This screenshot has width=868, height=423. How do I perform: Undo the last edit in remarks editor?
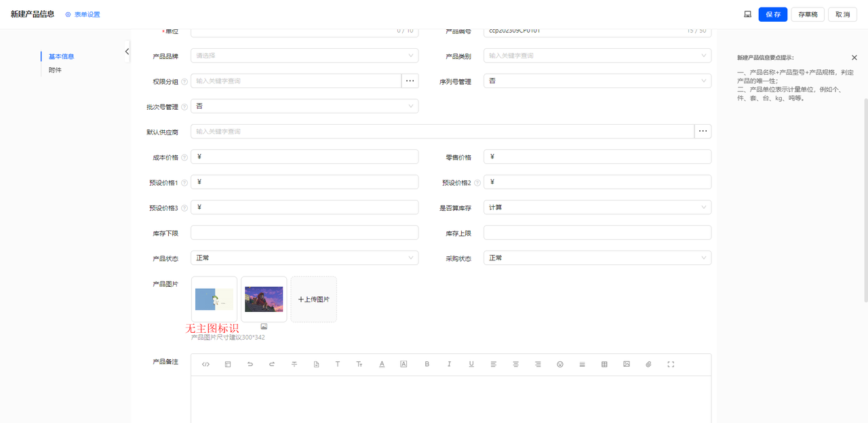click(250, 365)
